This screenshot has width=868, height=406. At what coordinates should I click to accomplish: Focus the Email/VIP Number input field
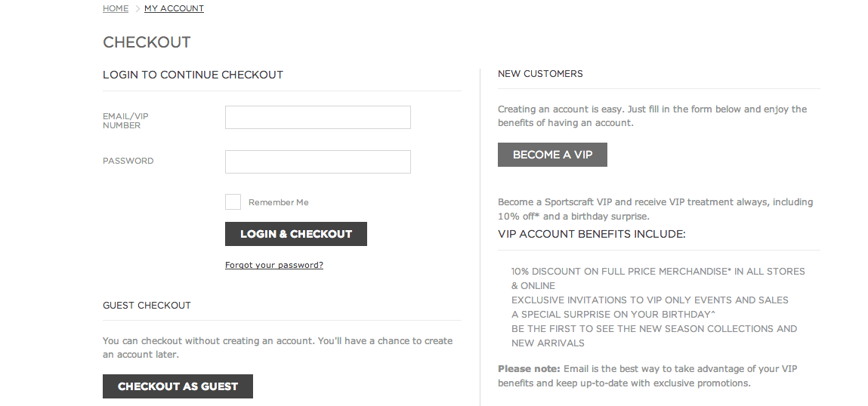tap(317, 117)
